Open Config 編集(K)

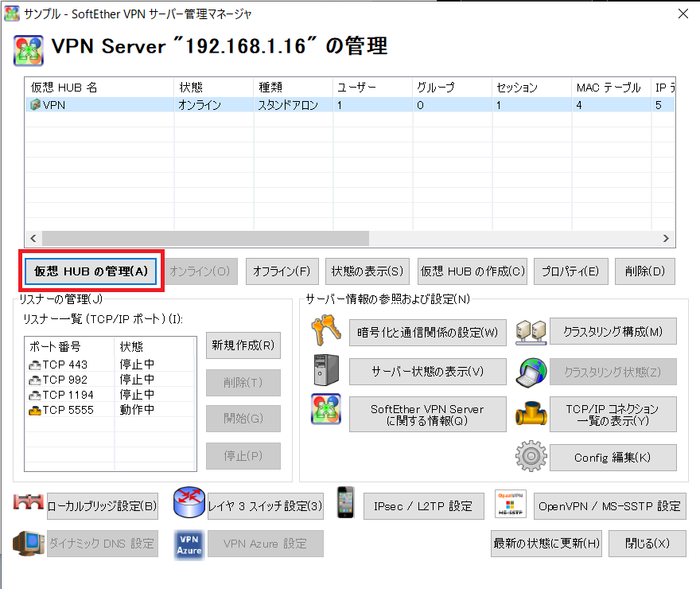[613, 457]
